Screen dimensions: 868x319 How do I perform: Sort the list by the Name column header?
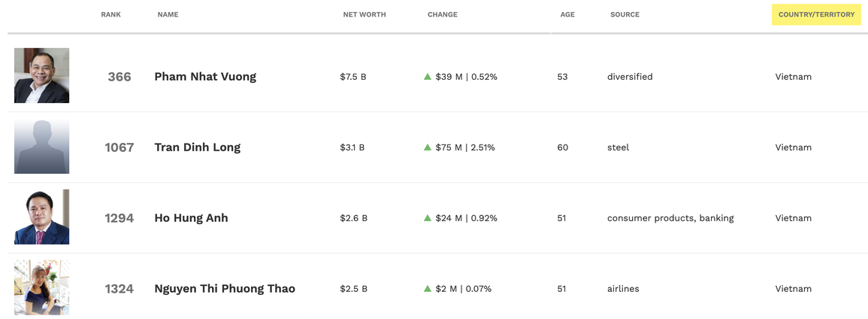168,14
